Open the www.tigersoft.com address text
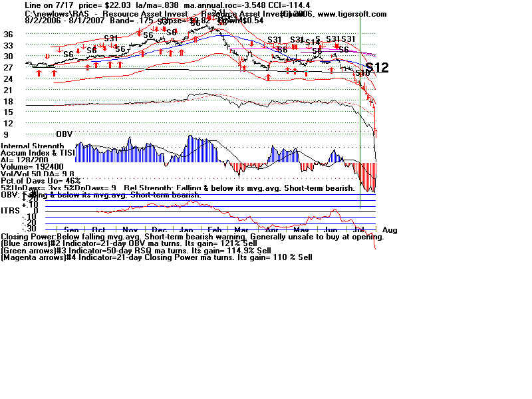The width and height of the screenshot is (532, 399). (x=352, y=14)
